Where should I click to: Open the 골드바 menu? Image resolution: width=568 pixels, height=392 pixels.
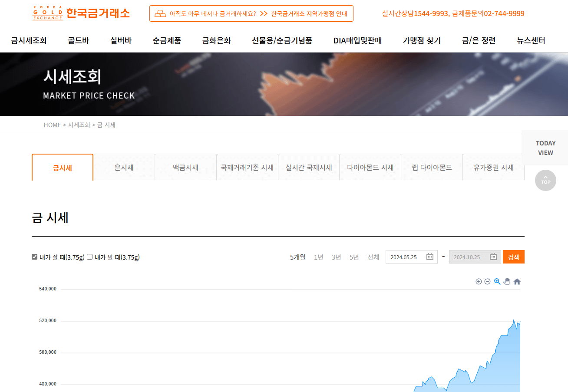79,40
